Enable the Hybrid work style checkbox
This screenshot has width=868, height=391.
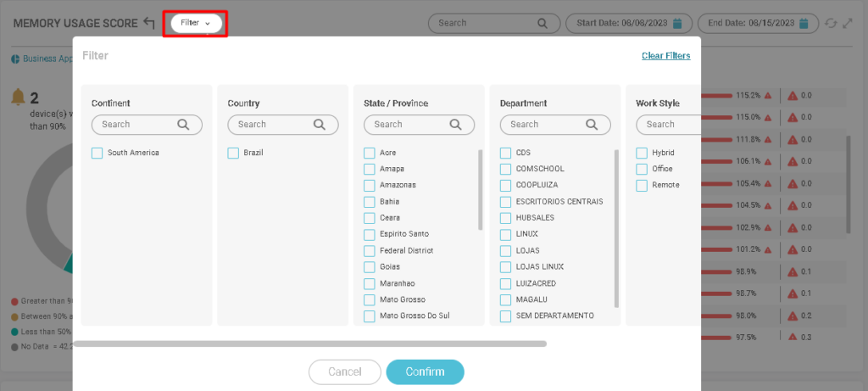click(642, 153)
